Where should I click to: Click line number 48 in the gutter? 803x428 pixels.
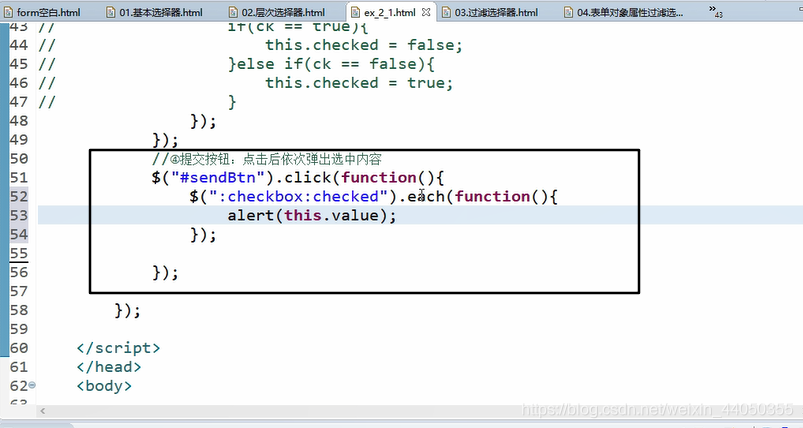click(x=18, y=121)
